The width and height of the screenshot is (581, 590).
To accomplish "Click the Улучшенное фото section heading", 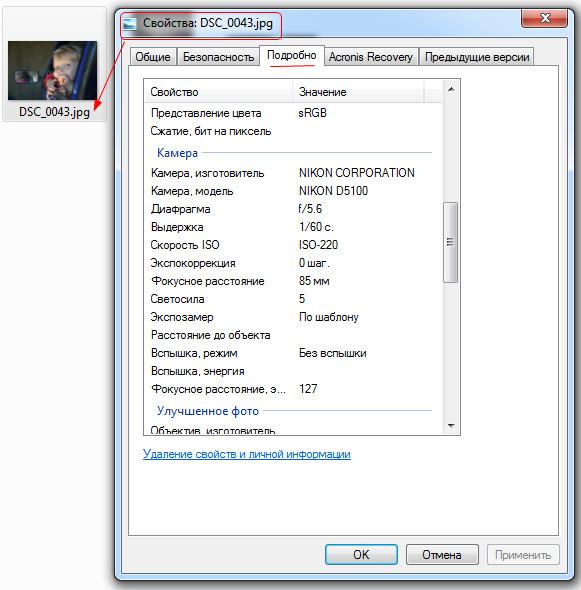I will pos(208,411).
